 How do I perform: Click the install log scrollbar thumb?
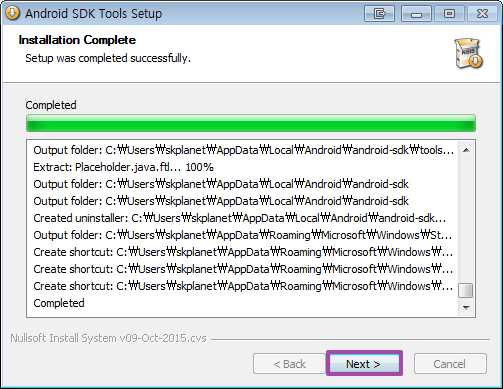[x=466, y=290]
